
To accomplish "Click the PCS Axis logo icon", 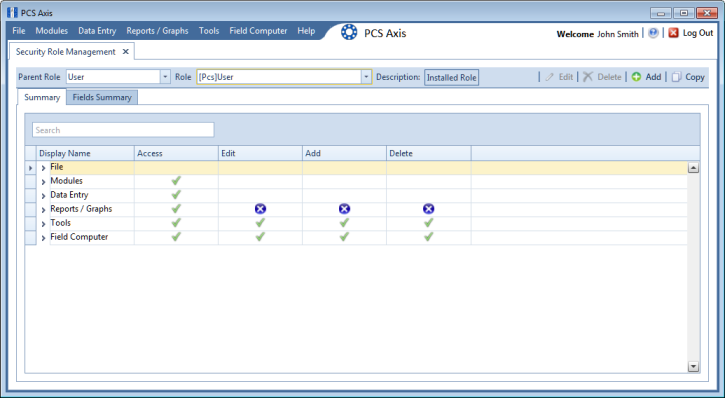I will (x=349, y=32).
